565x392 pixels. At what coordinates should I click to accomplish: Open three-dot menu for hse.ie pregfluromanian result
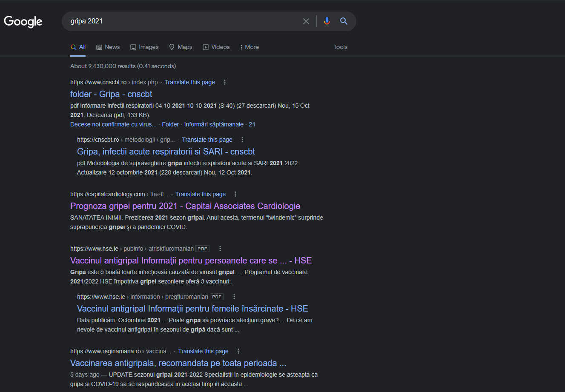tap(234, 297)
